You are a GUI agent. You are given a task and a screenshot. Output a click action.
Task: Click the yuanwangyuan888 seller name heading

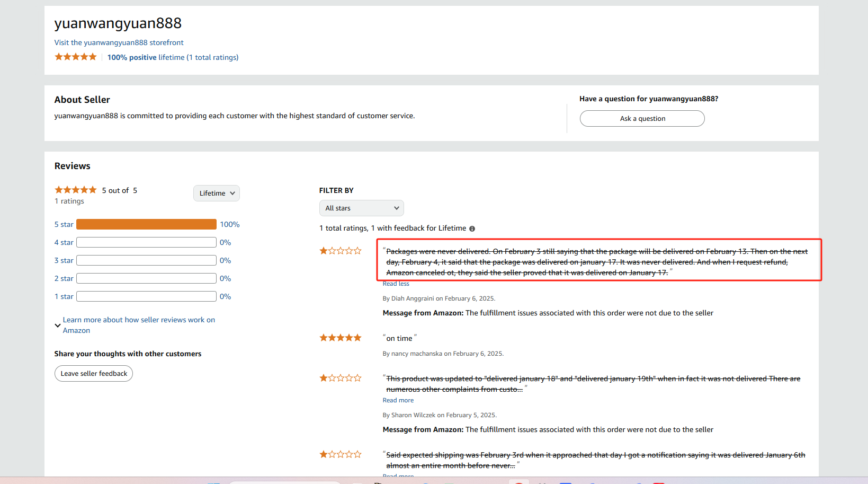[x=118, y=23]
